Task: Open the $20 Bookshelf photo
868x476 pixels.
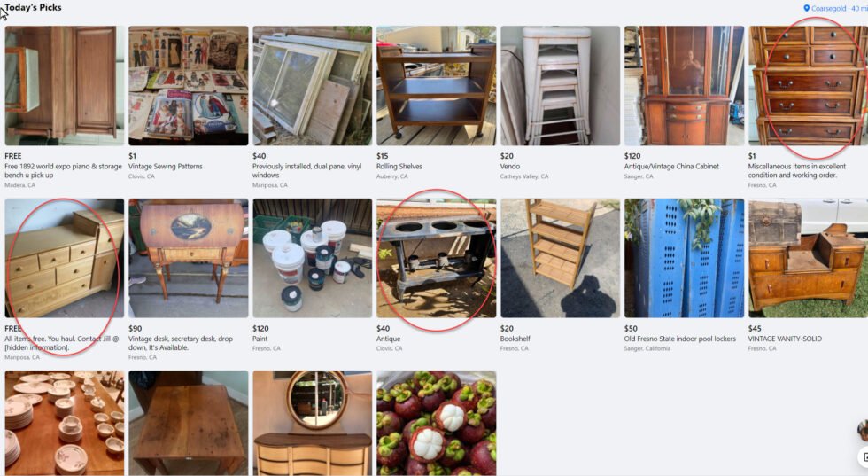Action: (x=560, y=258)
